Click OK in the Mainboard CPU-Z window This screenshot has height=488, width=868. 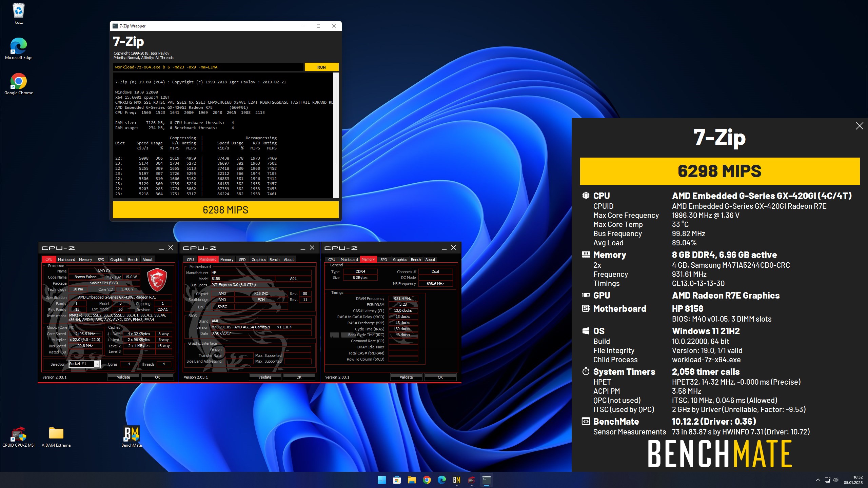coord(299,377)
